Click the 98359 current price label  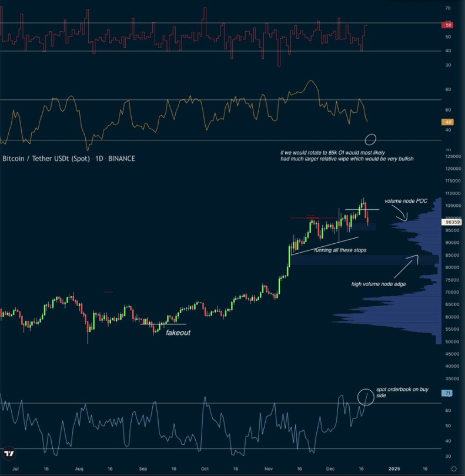[x=452, y=222]
